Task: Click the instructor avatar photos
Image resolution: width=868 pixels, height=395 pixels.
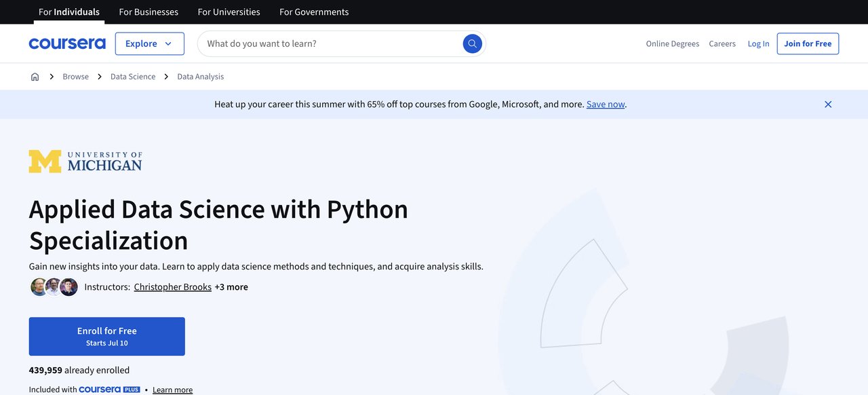Action: [54, 287]
